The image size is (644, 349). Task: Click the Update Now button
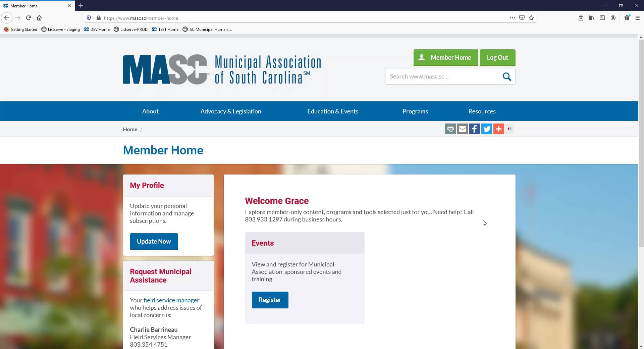tap(154, 241)
